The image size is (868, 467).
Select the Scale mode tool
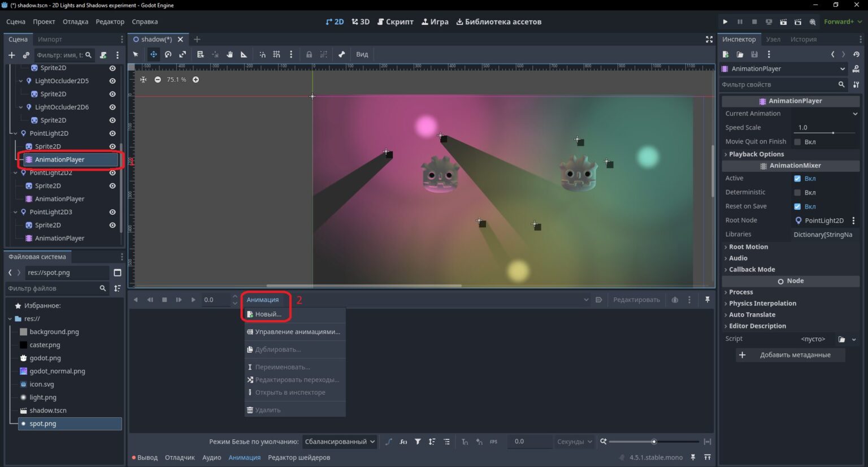pos(183,54)
